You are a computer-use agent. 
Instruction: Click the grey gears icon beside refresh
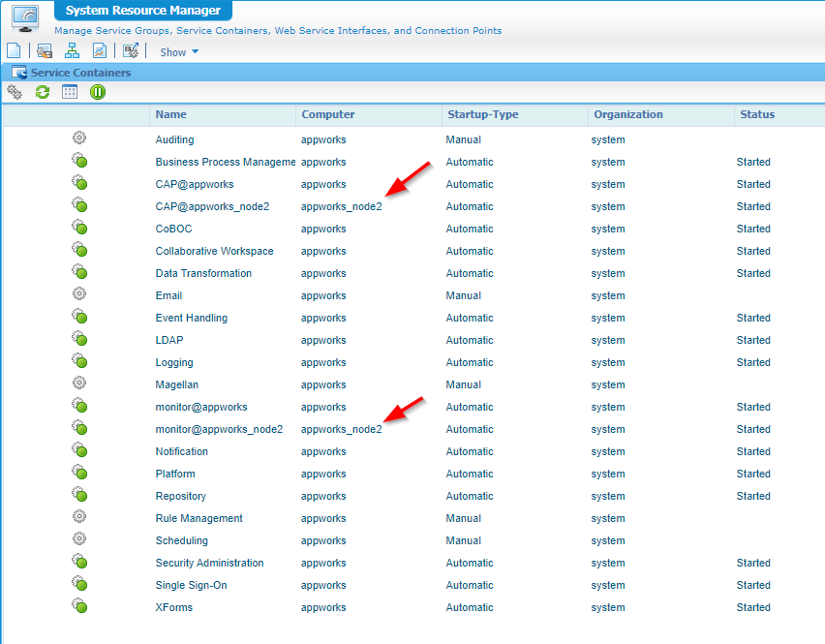click(x=15, y=92)
